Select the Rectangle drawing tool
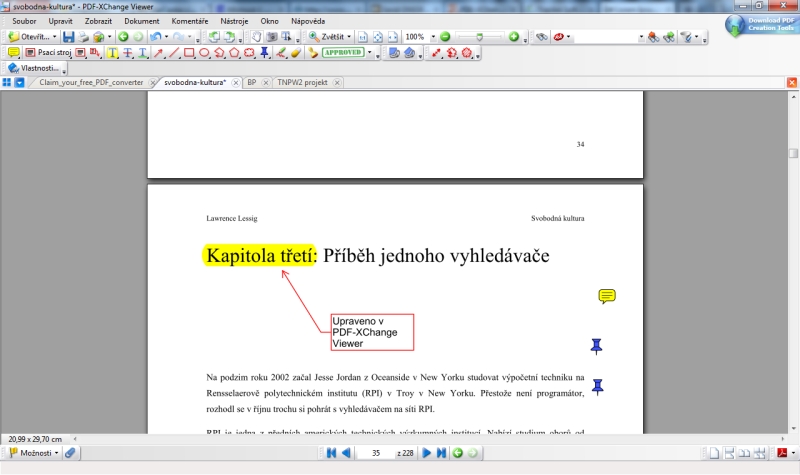The height and width of the screenshot is (475, 800). (189, 53)
